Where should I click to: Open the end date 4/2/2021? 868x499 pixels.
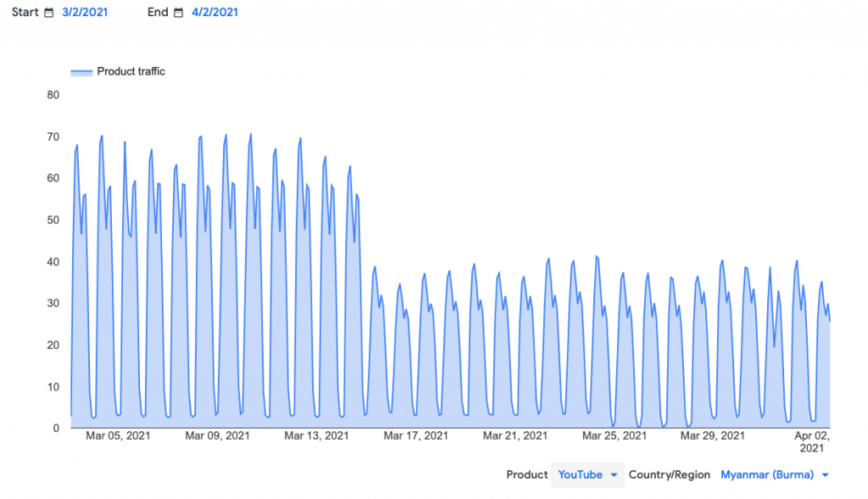click(214, 12)
